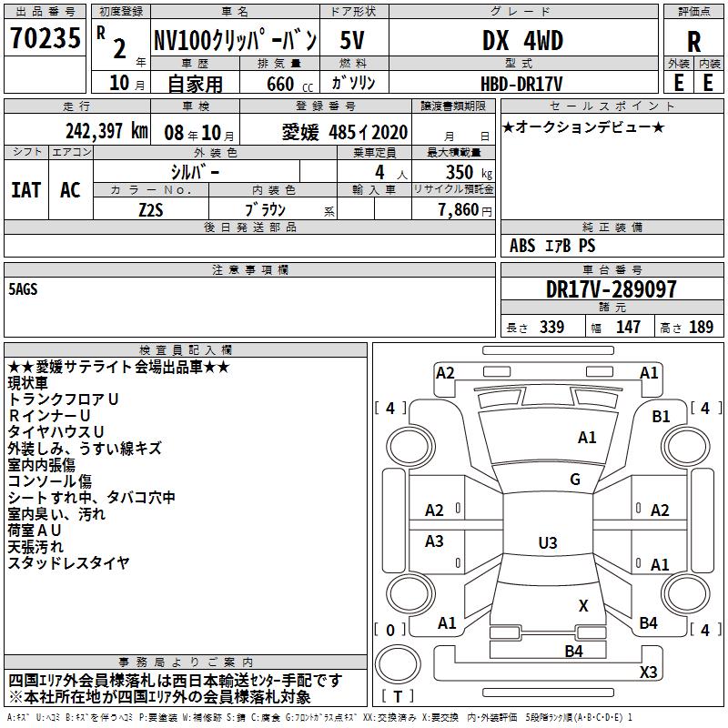
Task: Select the G windshield mark on diagram
Action: tap(575, 480)
